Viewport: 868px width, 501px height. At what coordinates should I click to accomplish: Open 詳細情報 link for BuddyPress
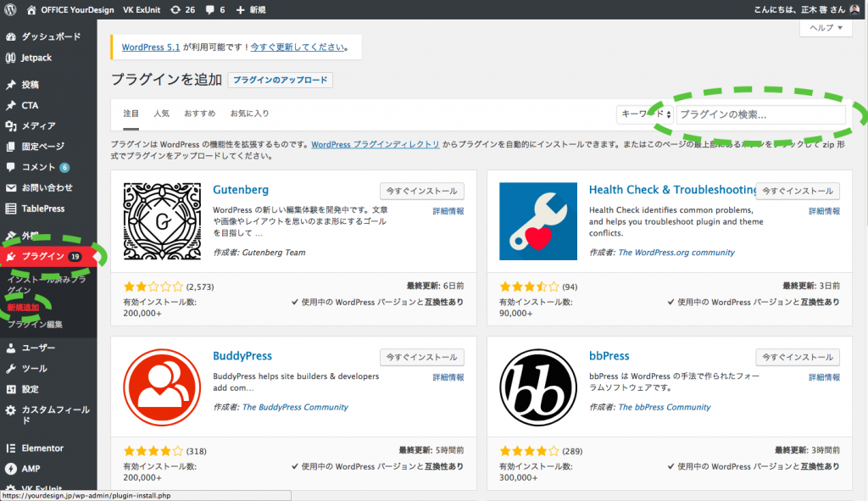448,376
